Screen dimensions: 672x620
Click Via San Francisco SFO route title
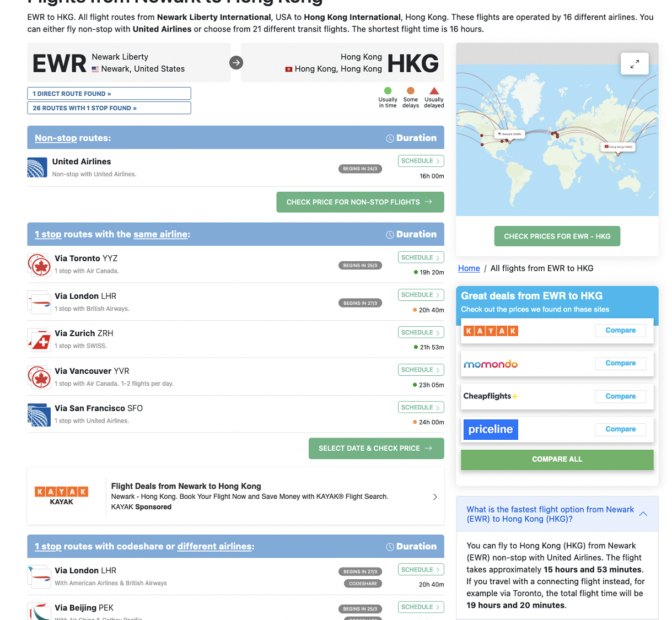(99, 408)
